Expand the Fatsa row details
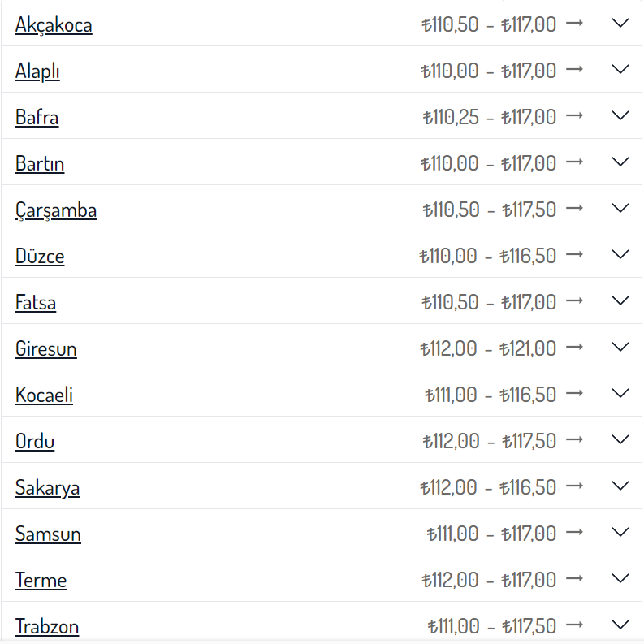 (620, 301)
